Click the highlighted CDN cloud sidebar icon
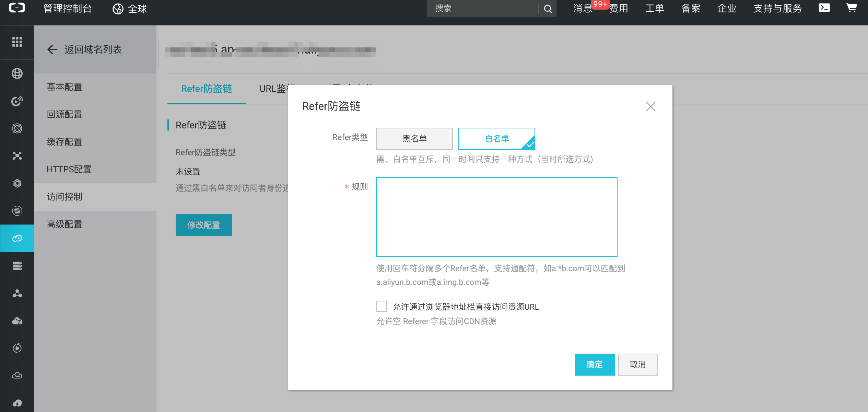 17,238
